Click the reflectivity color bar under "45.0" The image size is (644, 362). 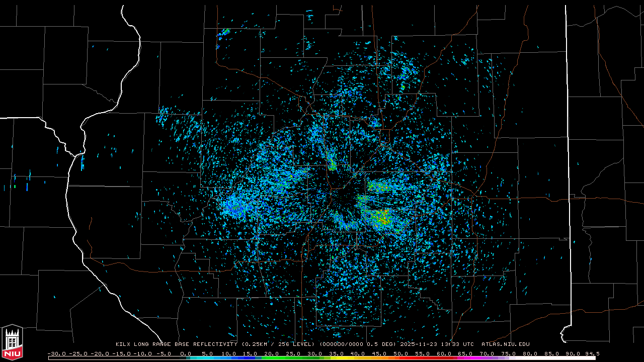tap(380, 358)
